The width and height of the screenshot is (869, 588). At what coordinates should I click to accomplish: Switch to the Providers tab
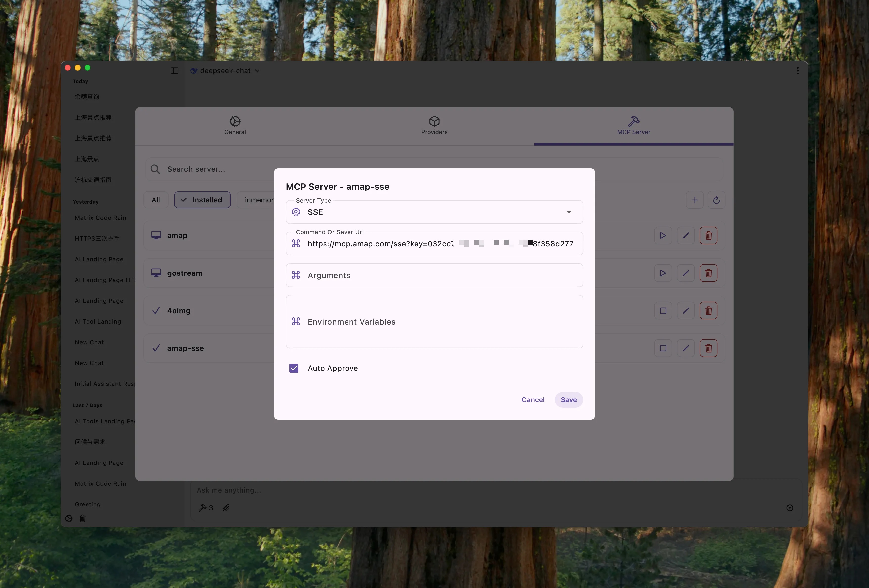(434, 126)
